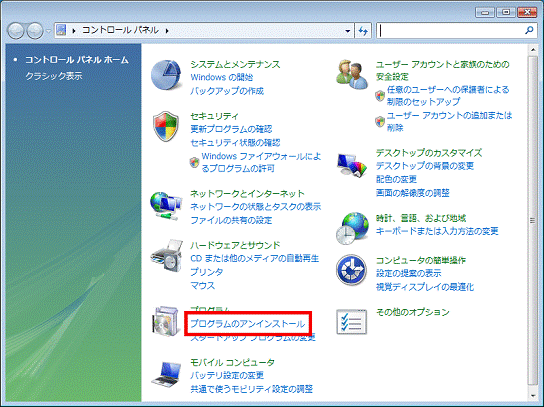Open the System and Maintenance pie chart icon
The height and width of the screenshot is (407, 544).
click(x=166, y=75)
